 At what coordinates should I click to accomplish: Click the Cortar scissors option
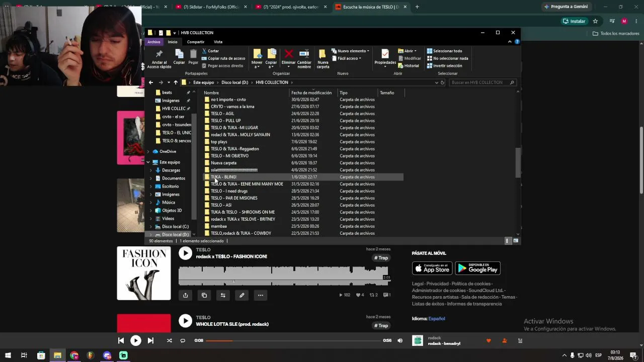pos(210,51)
